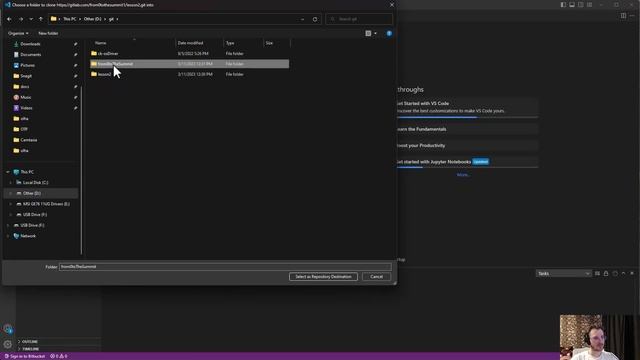Viewport: 640px width, 360px height.
Task: Open VS Code customize layout icon
Action: (589, 5)
